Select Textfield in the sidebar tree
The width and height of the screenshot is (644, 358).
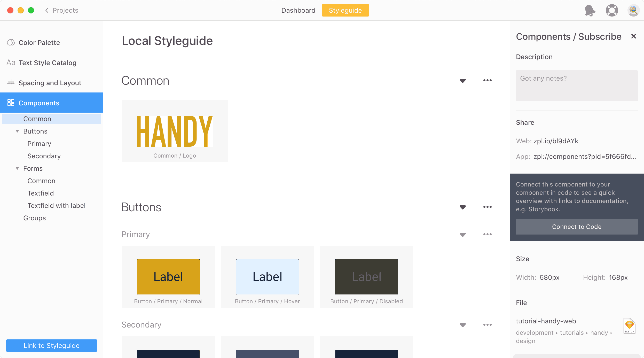click(x=41, y=193)
